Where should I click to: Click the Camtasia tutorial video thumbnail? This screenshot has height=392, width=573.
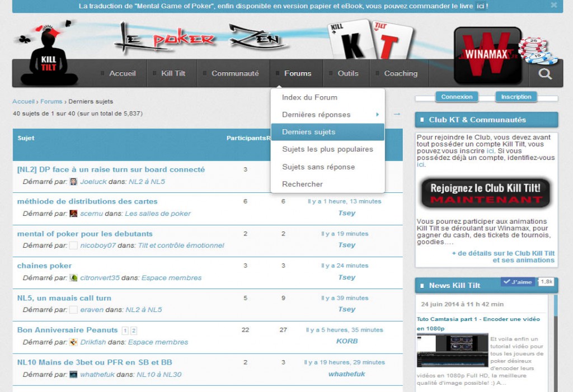point(452,350)
